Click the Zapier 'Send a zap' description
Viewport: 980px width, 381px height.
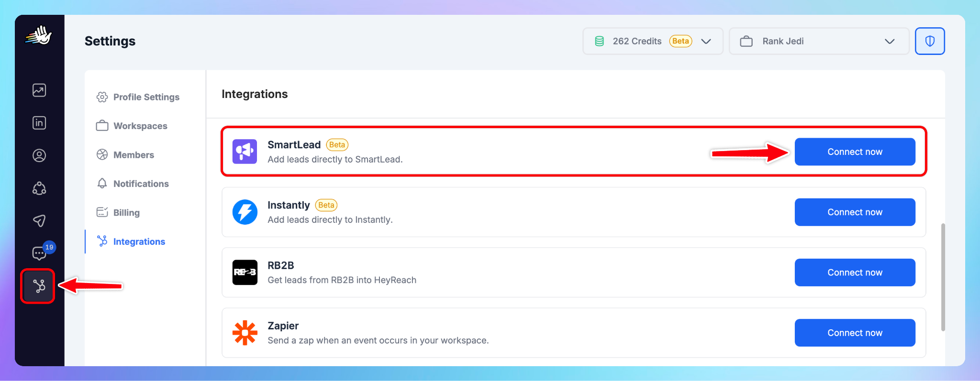tap(378, 340)
